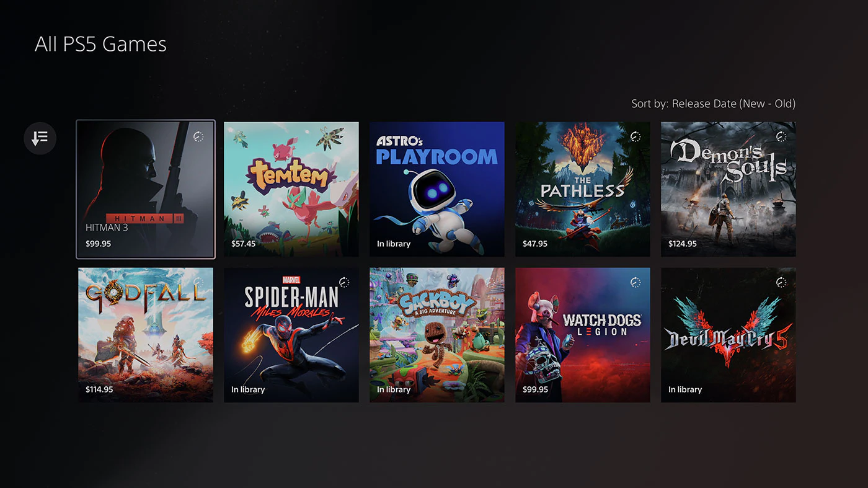Viewport: 868px width, 488px height.
Task: Click In library label on Spider-Man Miles Morales
Action: [248, 389]
